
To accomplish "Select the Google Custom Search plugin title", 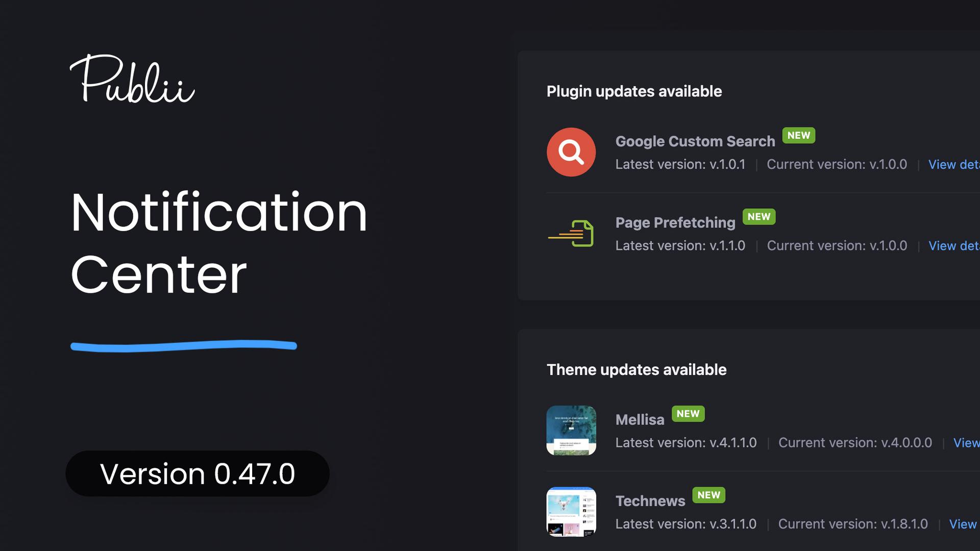I will [695, 141].
